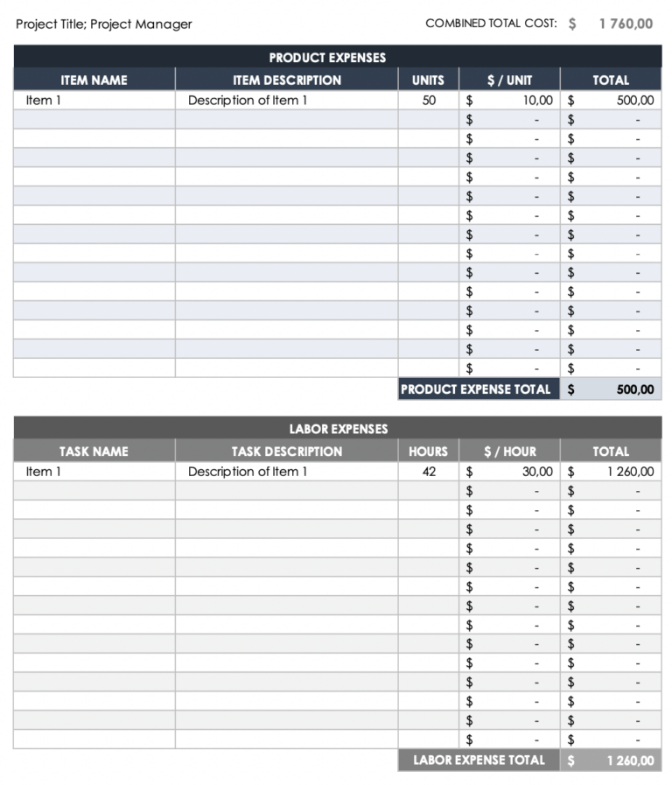Click the HOURS column header
This screenshot has width=672, height=785.
point(428,452)
